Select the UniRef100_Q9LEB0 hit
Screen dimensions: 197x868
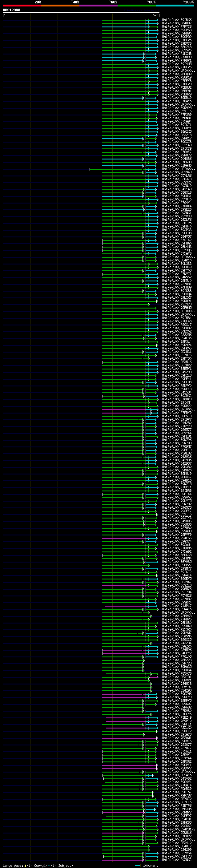point(176,233)
